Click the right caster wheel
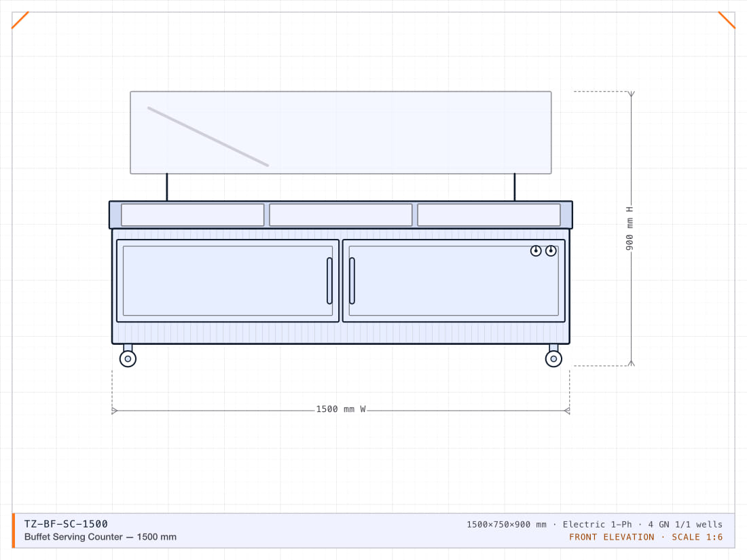This screenshot has height=560, width=747. (553, 358)
